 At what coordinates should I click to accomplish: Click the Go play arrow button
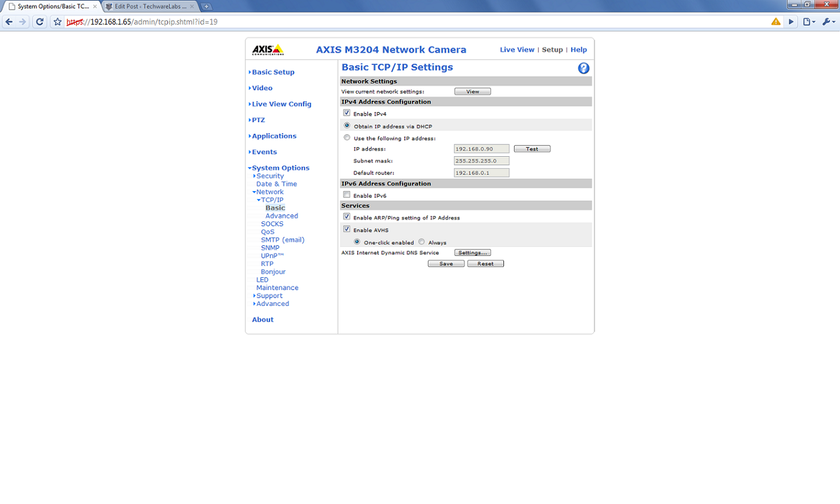click(x=791, y=22)
